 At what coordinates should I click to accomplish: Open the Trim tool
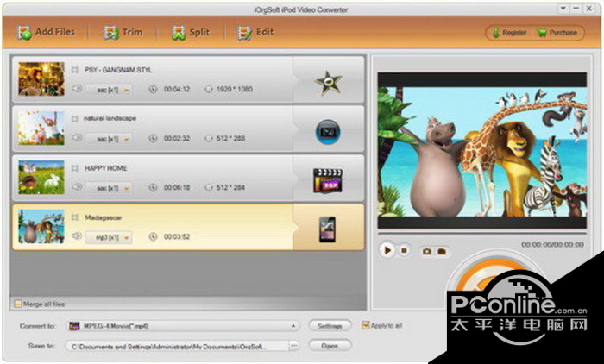[123, 33]
